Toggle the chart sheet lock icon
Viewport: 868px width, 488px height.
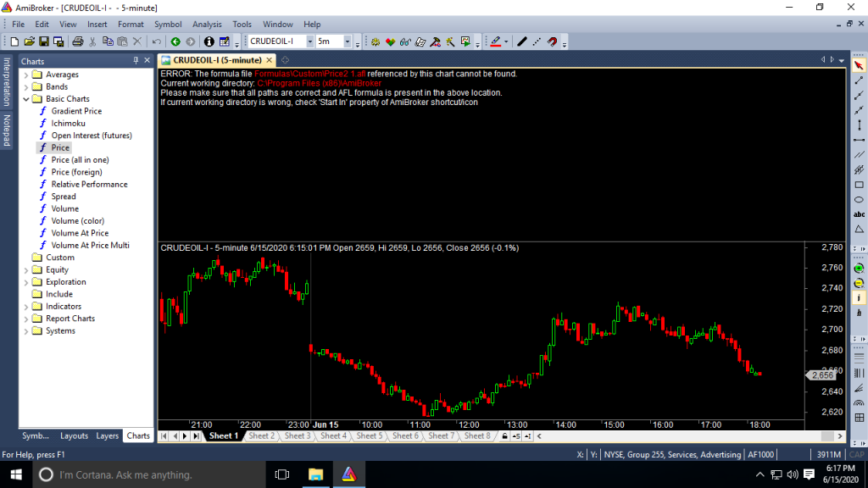[x=505, y=436]
